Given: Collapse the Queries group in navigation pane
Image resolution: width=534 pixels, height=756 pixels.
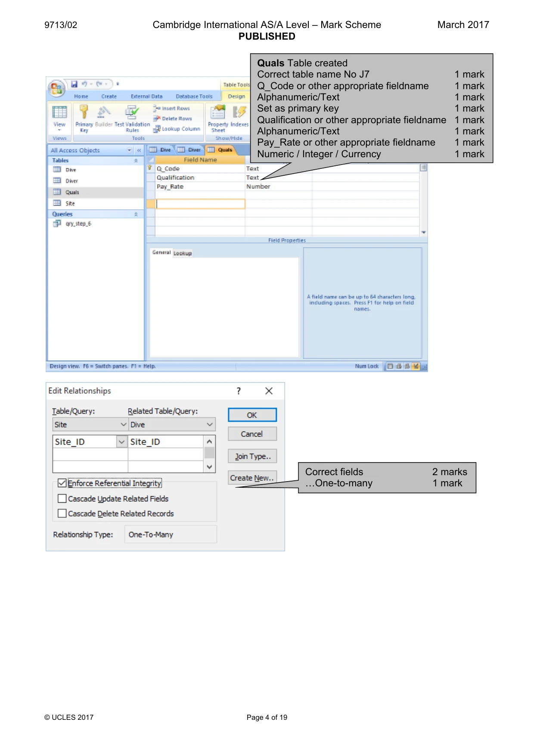Looking at the screenshot, I should 136,214.
